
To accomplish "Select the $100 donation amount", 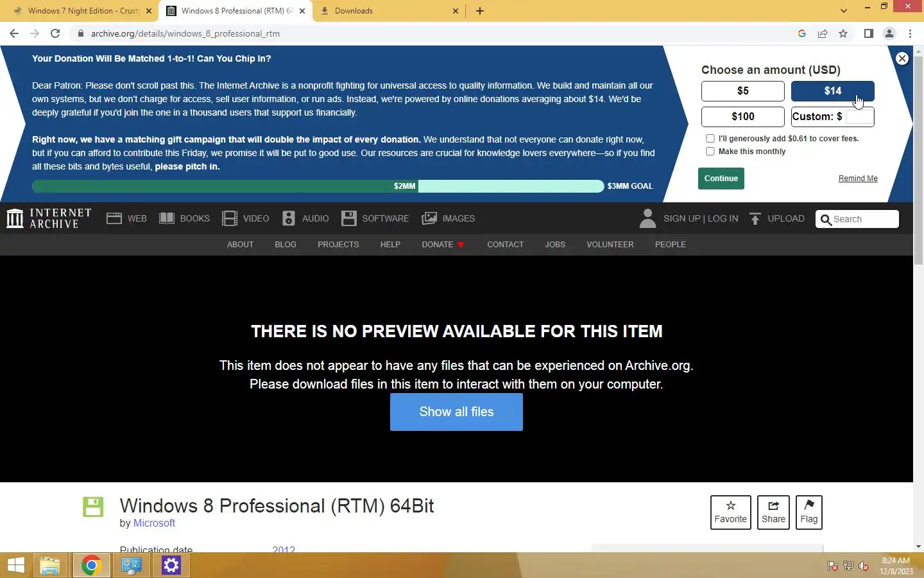I will point(743,117).
